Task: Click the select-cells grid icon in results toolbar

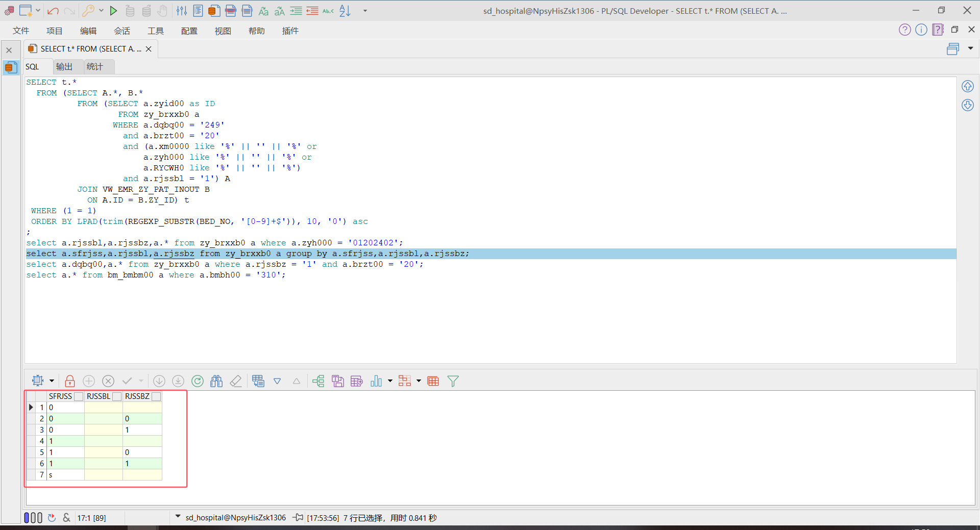Action: point(38,381)
